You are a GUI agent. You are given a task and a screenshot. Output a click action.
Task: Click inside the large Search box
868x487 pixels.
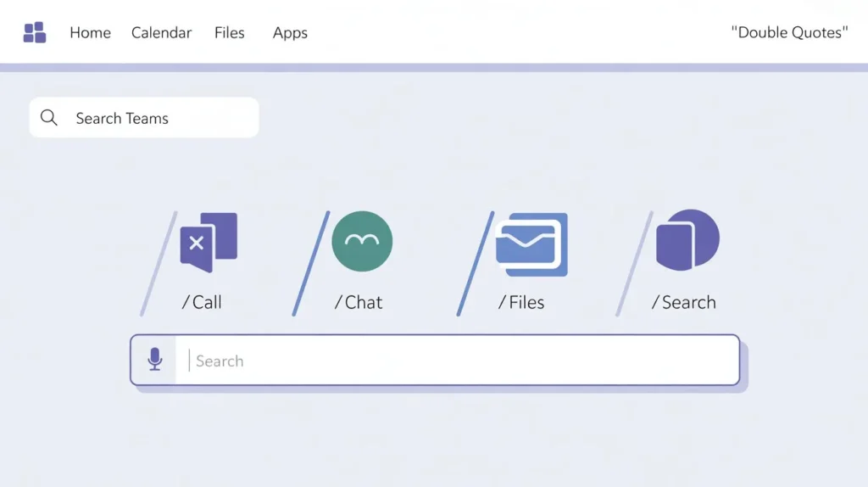point(435,360)
